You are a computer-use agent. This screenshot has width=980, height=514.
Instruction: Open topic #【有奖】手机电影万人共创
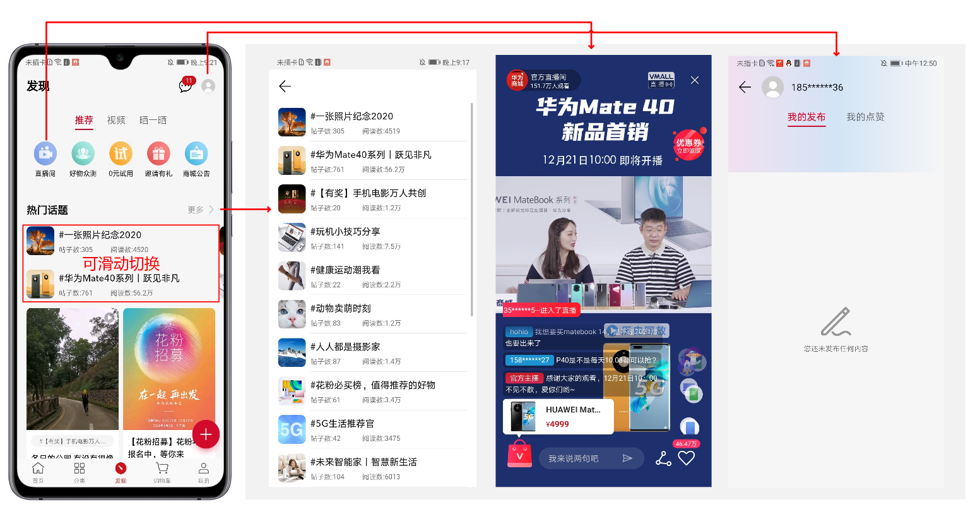click(372, 199)
